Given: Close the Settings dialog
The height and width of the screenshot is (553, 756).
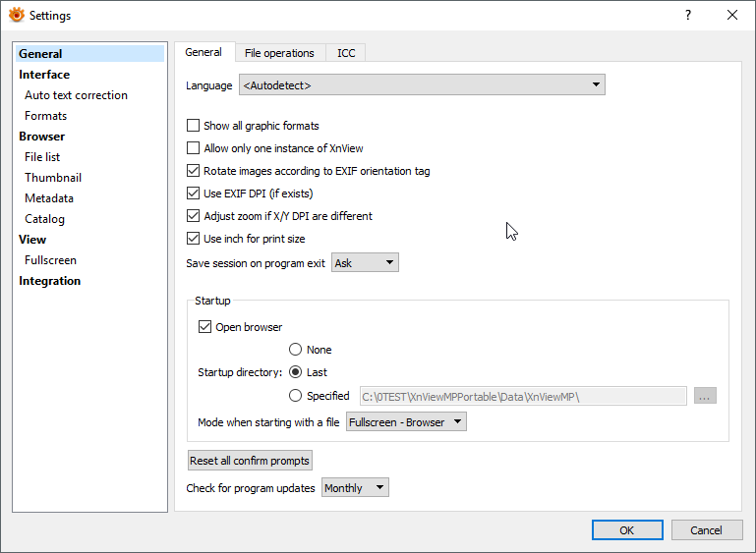Looking at the screenshot, I should [x=731, y=15].
